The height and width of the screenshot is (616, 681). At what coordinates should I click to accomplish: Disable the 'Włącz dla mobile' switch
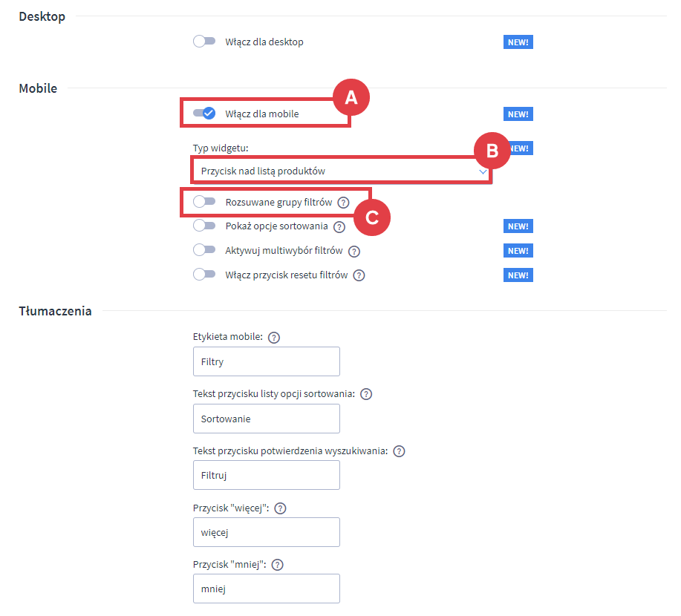[204, 114]
